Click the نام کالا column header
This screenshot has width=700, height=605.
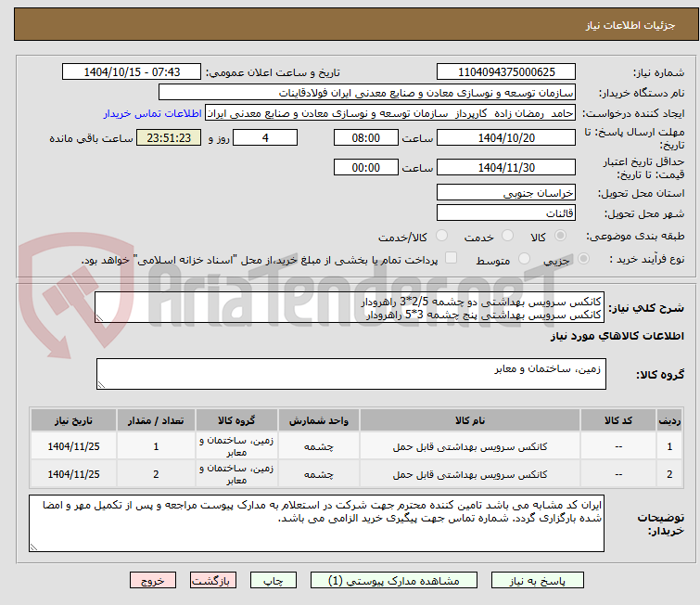click(470, 420)
